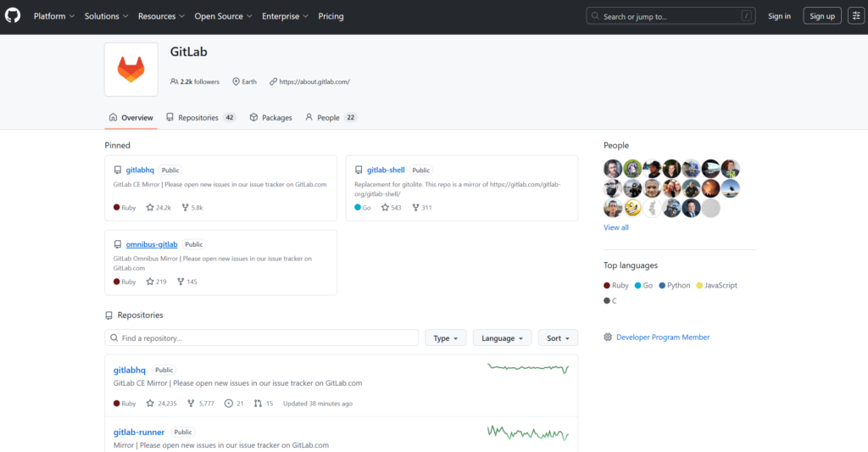Open the command palette icon button

tap(856, 16)
